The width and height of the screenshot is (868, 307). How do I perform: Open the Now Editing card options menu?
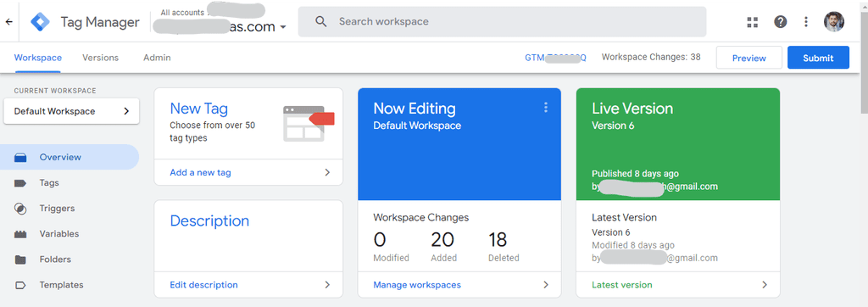coord(546,108)
